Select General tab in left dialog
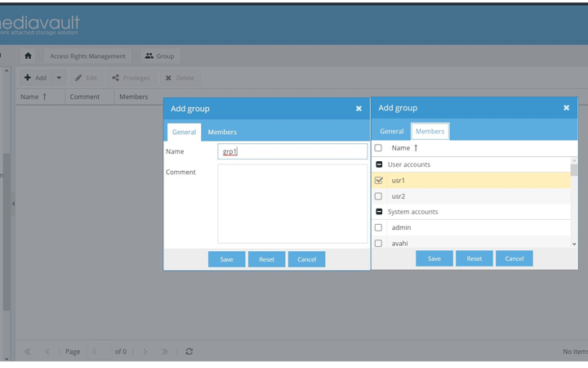 184,132
